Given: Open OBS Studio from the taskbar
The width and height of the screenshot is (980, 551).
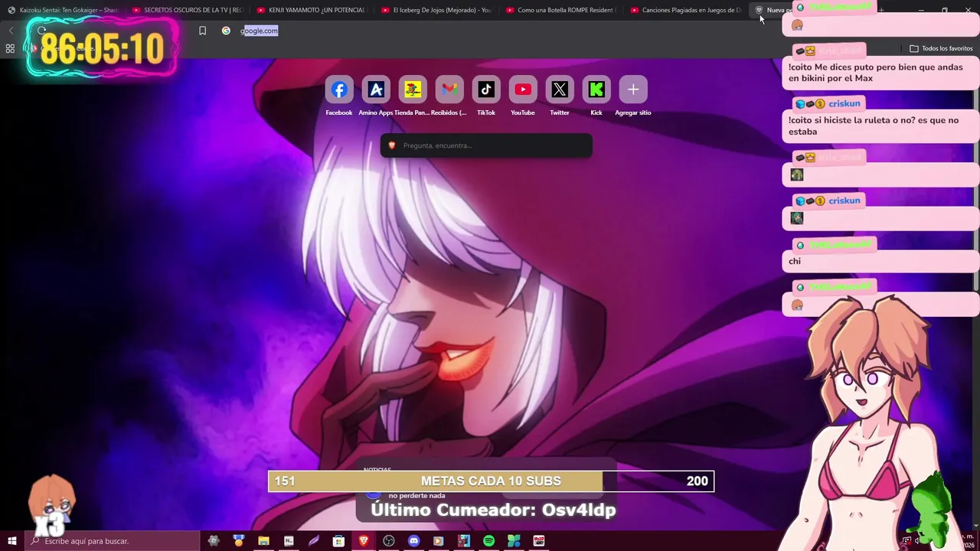Looking at the screenshot, I should [x=389, y=541].
